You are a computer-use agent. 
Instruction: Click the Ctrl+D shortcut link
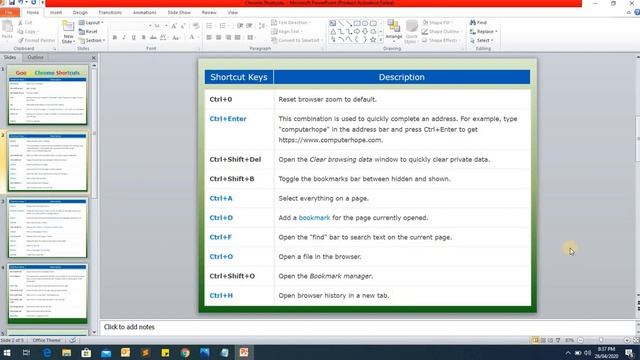click(221, 218)
